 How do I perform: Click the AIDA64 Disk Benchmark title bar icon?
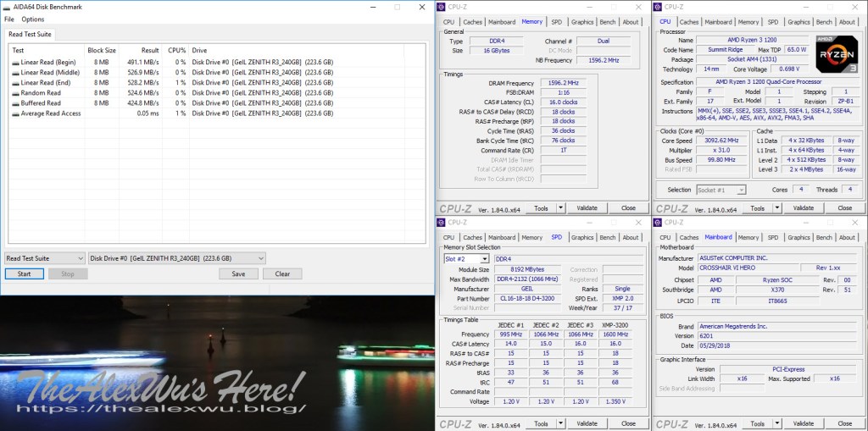click(x=8, y=6)
